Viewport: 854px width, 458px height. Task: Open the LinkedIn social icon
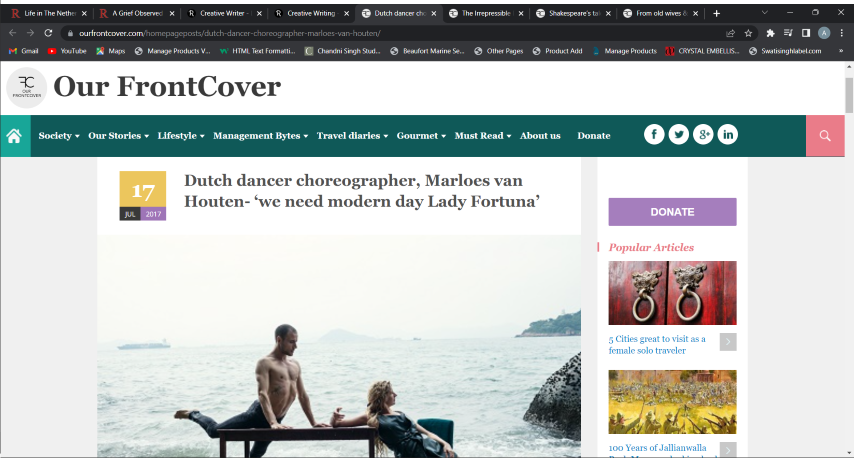pyautogui.click(x=728, y=135)
